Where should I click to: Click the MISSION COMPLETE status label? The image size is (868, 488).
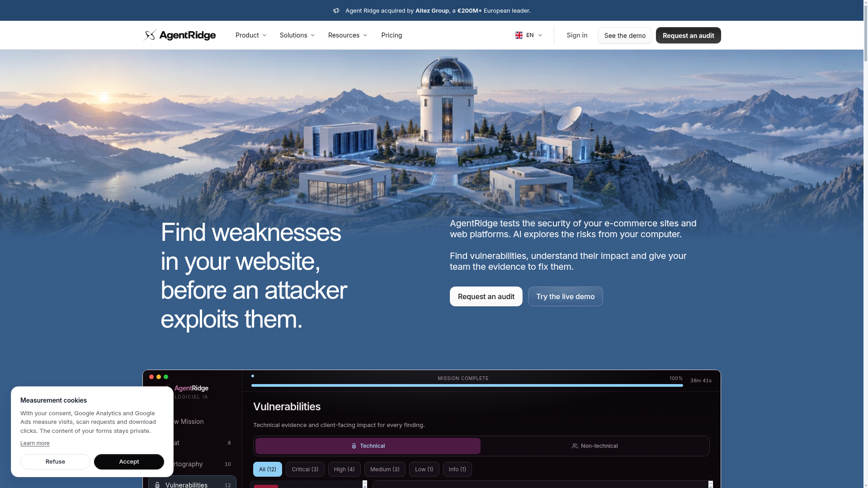[463, 378]
